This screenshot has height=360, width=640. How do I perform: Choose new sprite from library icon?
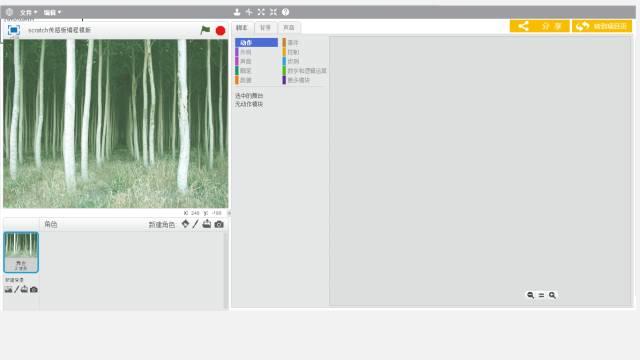click(x=185, y=224)
